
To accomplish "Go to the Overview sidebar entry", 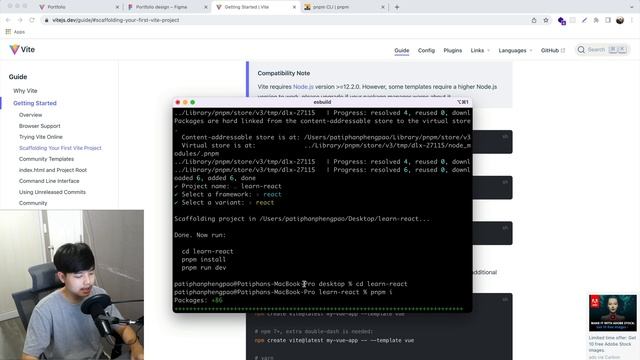I will [x=30, y=115].
